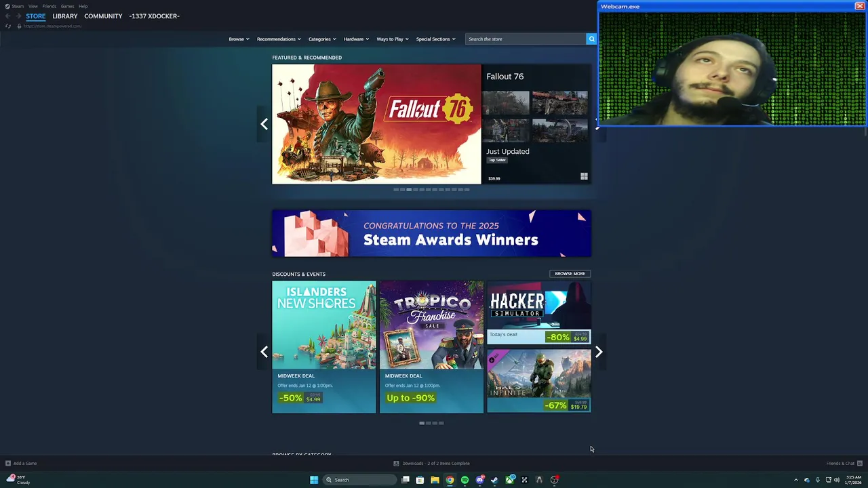Image resolution: width=868 pixels, height=488 pixels.
Task: Click the padlock icon beside the store URL
Action: [x=19, y=26]
